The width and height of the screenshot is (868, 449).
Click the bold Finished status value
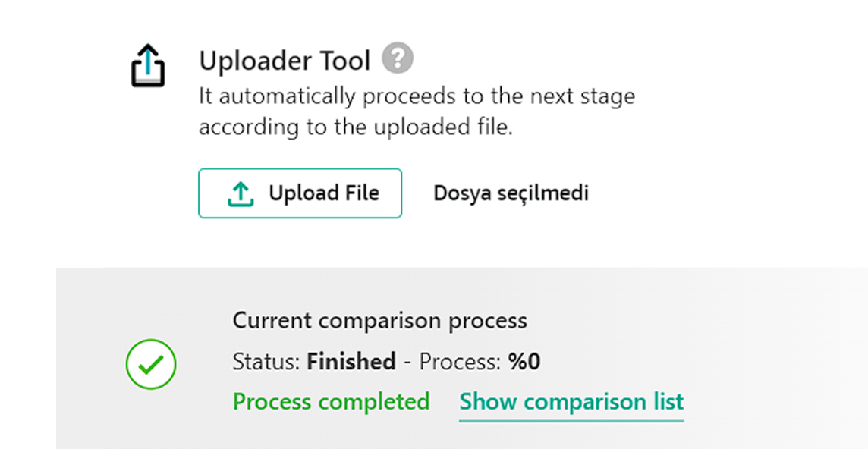(x=351, y=362)
